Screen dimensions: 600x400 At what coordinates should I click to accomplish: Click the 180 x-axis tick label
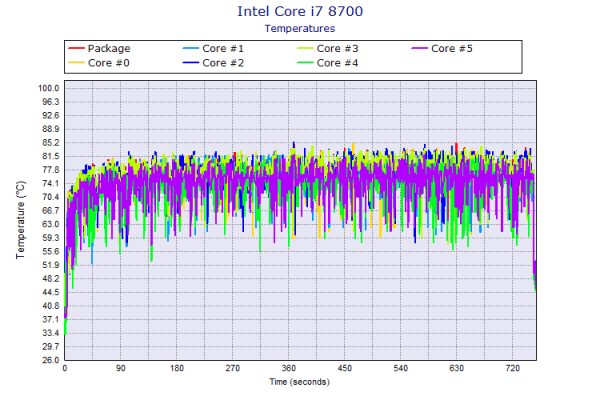point(177,368)
